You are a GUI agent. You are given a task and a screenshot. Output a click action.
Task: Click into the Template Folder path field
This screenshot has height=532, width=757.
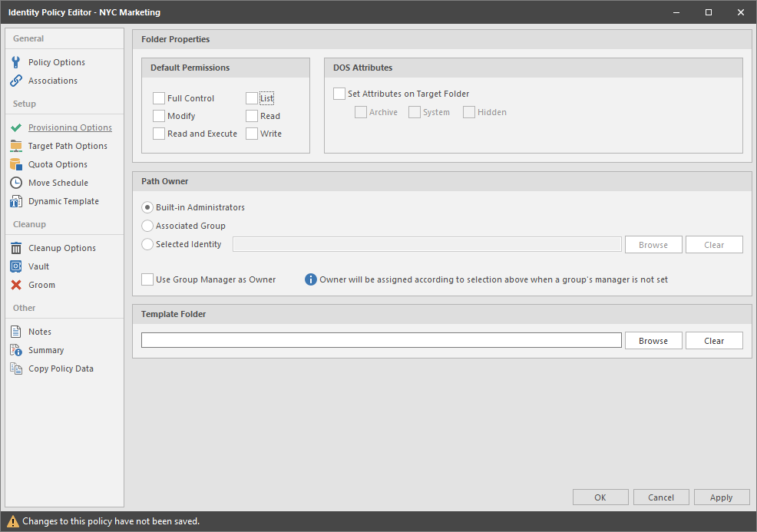coord(382,341)
